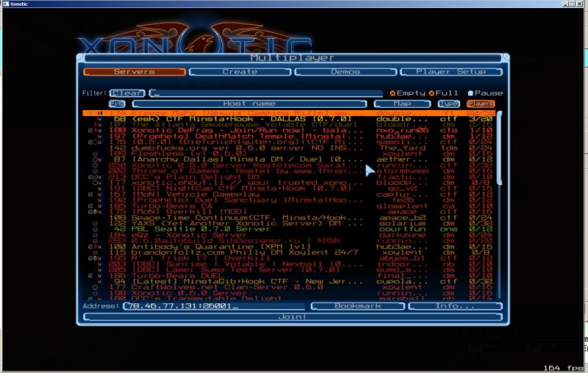Image resolution: width=588 pixels, height=373 pixels.
Task: Switch to the Servers tab
Action: pos(135,71)
